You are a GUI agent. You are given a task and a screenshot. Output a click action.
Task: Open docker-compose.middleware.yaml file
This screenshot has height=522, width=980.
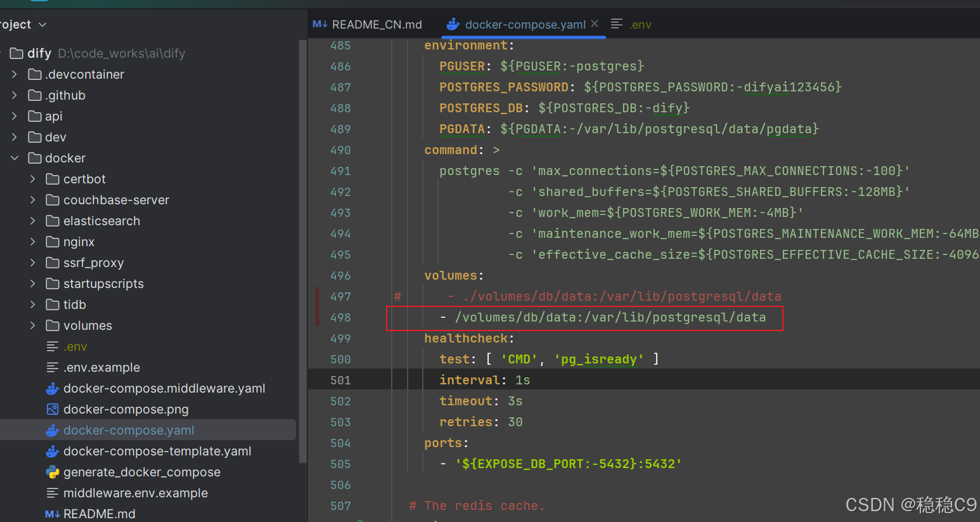click(164, 388)
